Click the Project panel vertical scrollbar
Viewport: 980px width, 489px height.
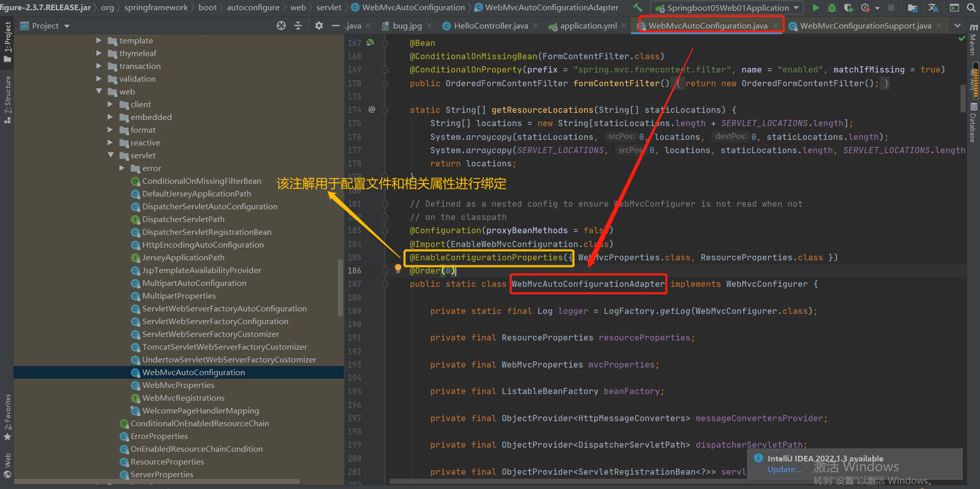[x=340, y=288]
